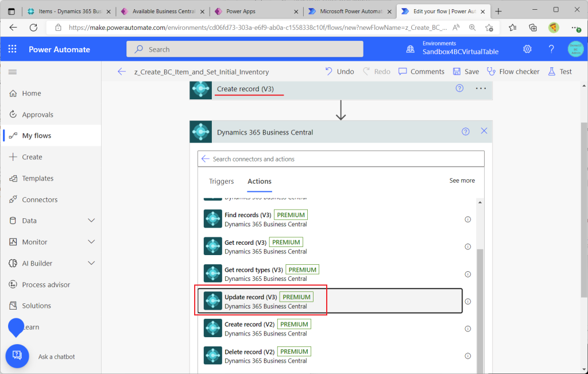Test the flow
The width and height of the screenshot is (588, 374).
[x=560, y=71]
